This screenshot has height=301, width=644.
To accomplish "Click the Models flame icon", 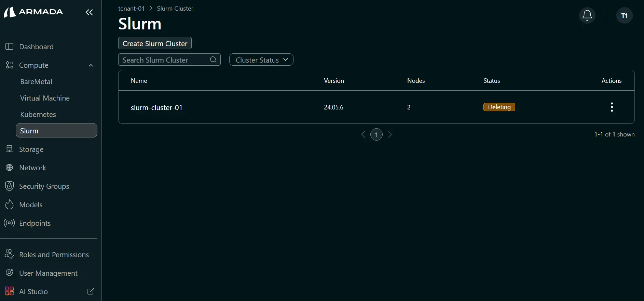I will pyautogui.click(x=10, y=205).
